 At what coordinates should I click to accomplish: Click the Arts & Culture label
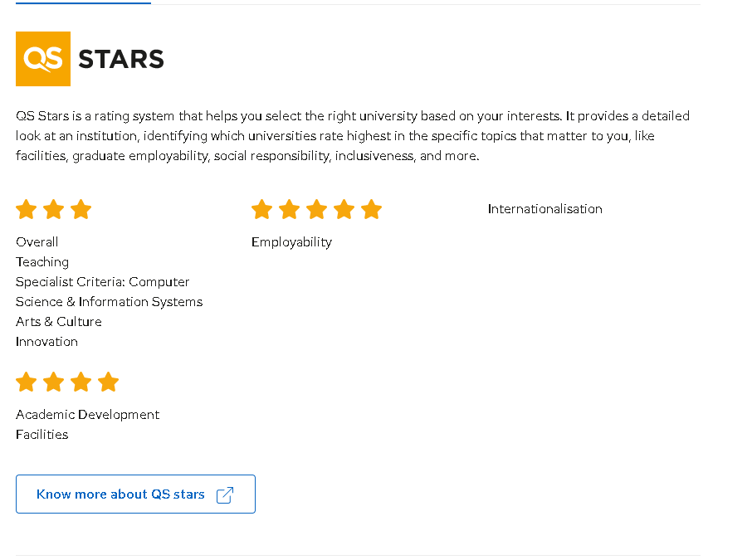pos(58,321)
